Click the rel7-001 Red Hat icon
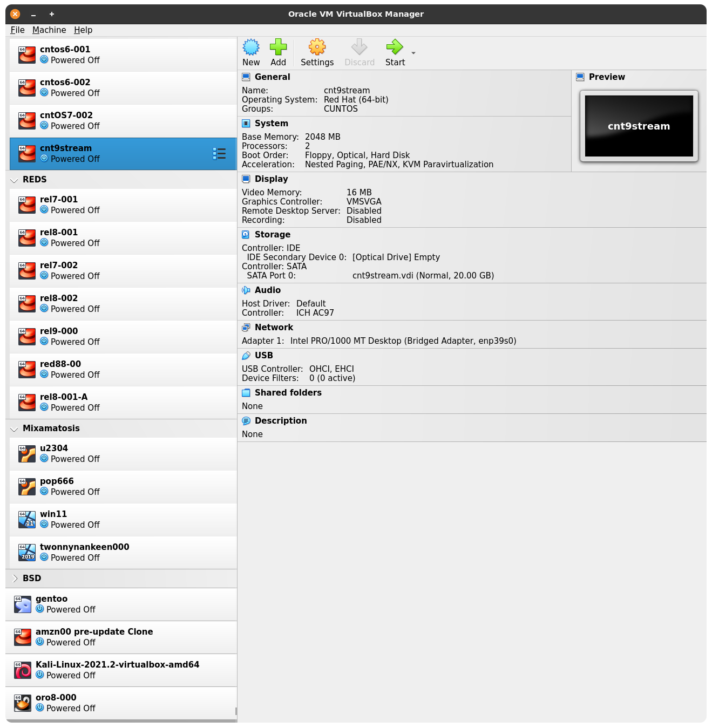The height and width of the screenshot is (728, 712). pos(27,205)
